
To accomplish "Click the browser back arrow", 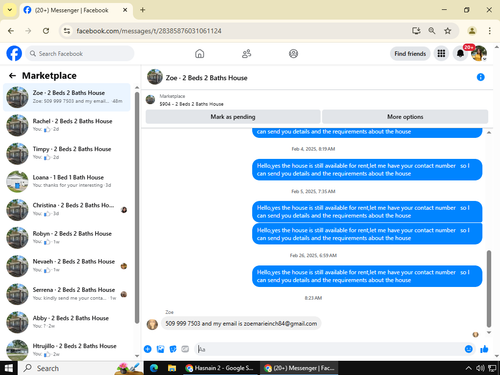I will tap(11, 31).
